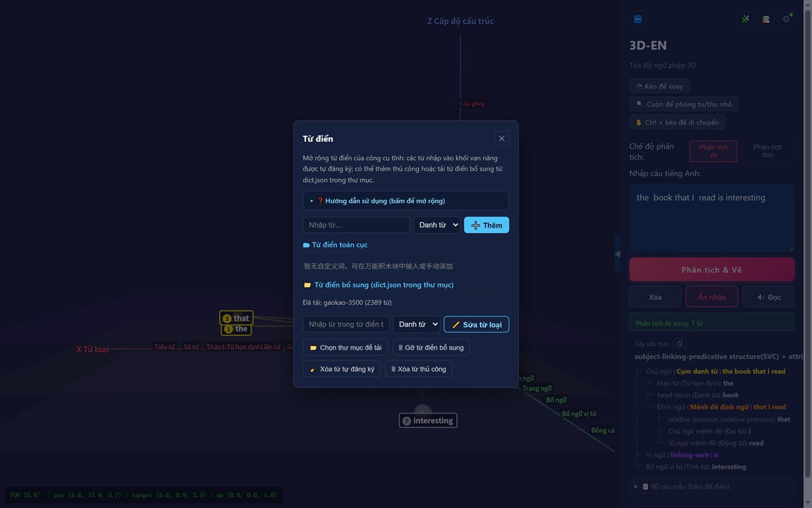Screen dimensions: 812x508
Task: Click the Thêm button
Action: pos(487,225)
